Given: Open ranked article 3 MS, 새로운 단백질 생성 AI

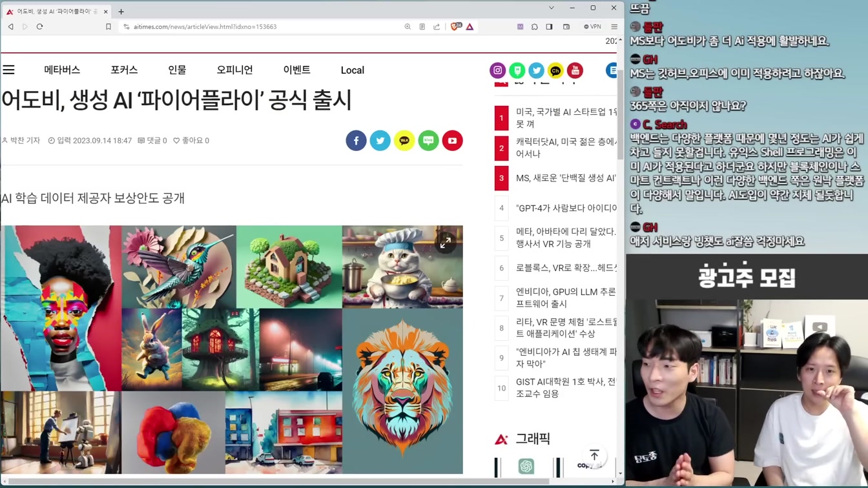Looking at the screenshot, I should pyautogui.click(x=566, y=178).
